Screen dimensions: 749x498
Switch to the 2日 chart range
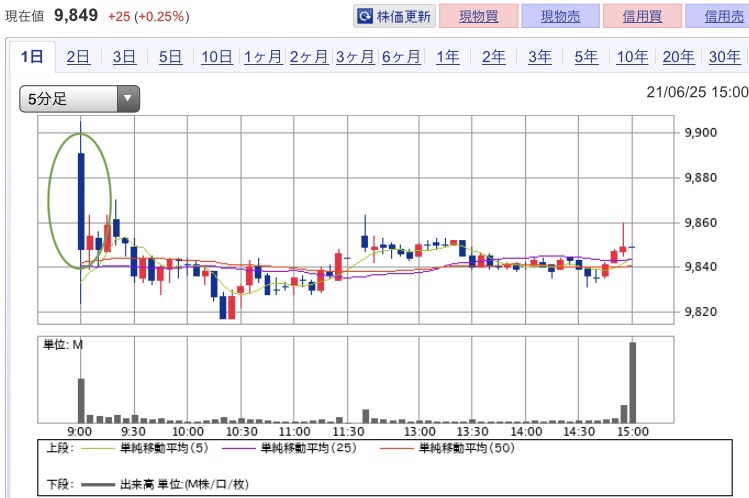point(78,57)
